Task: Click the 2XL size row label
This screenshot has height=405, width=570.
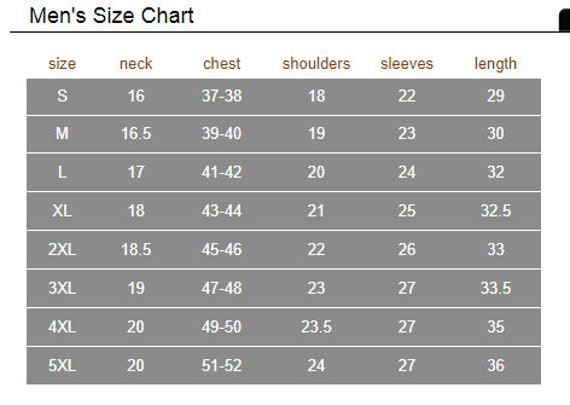Action: tap(62, 249)
